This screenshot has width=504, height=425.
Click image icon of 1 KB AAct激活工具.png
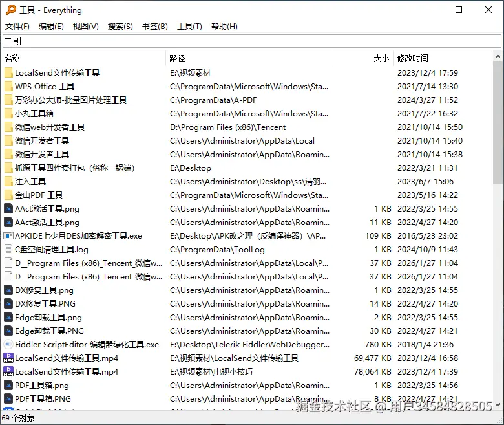pos(8,209)
